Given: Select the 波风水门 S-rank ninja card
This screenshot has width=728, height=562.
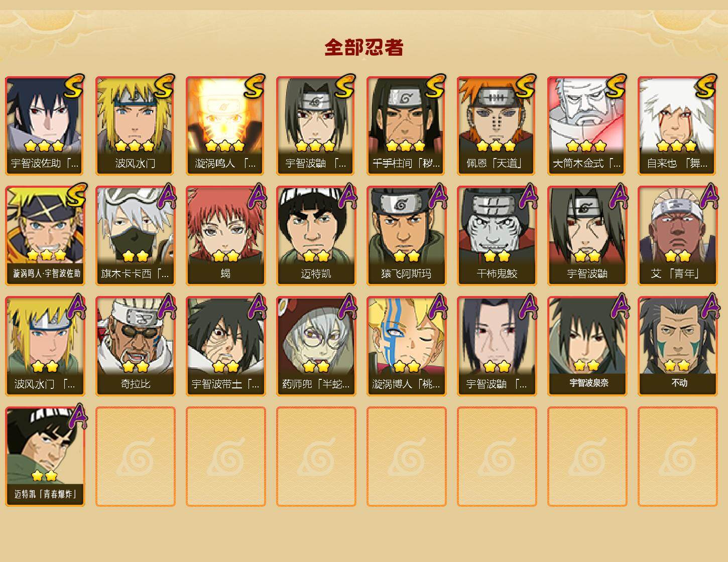Looking at the screenshot, I should 136,125.
